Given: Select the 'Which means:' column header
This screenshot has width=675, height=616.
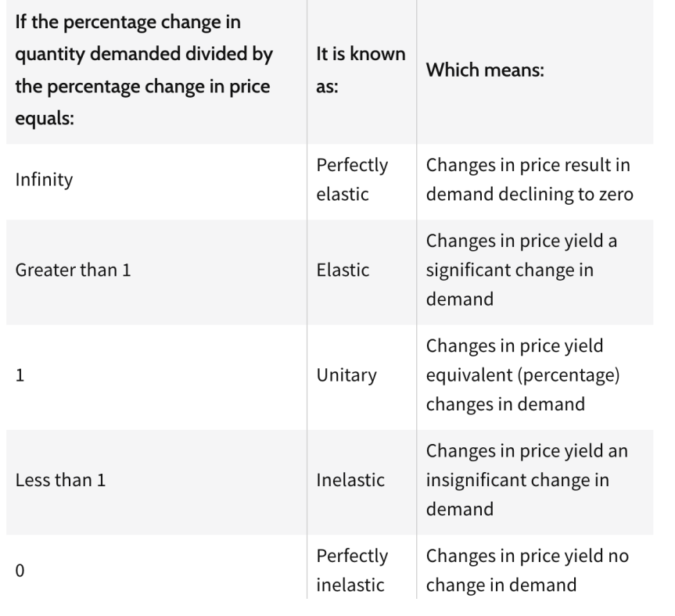Looking at the screenshot, I should [485, 70].
